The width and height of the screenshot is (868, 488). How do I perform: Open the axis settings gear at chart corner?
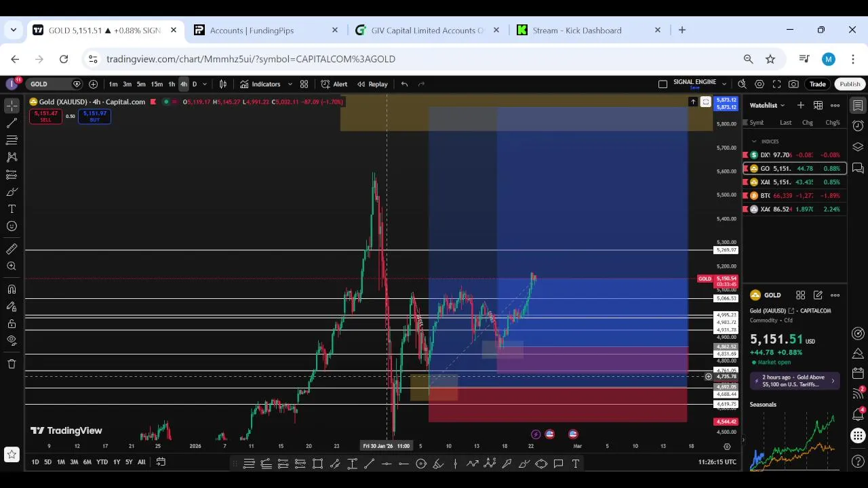[727, 446]
